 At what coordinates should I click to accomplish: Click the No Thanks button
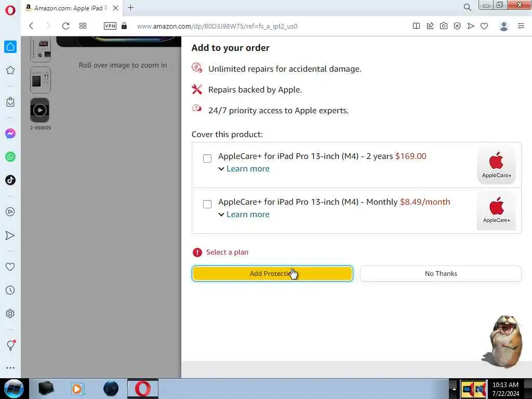(441, 273)
